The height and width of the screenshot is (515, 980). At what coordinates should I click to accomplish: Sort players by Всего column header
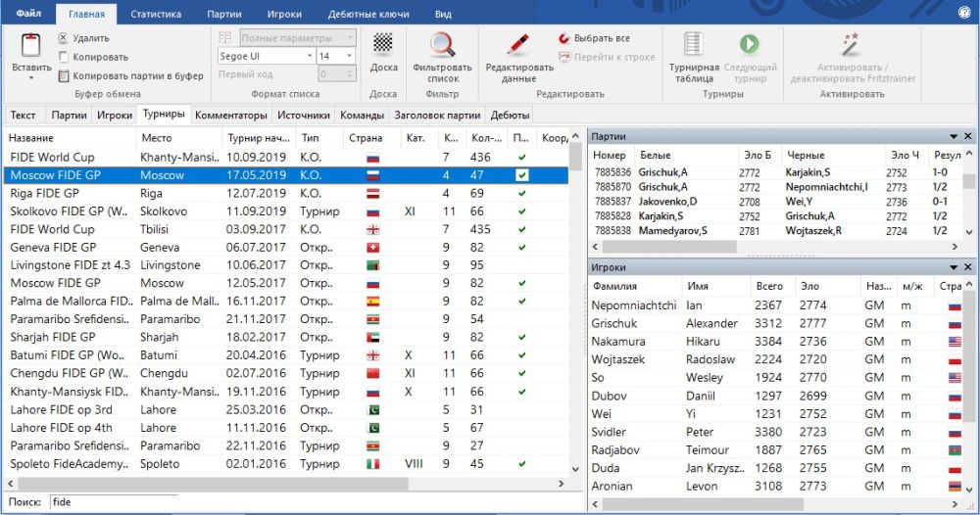coord(772,286)
